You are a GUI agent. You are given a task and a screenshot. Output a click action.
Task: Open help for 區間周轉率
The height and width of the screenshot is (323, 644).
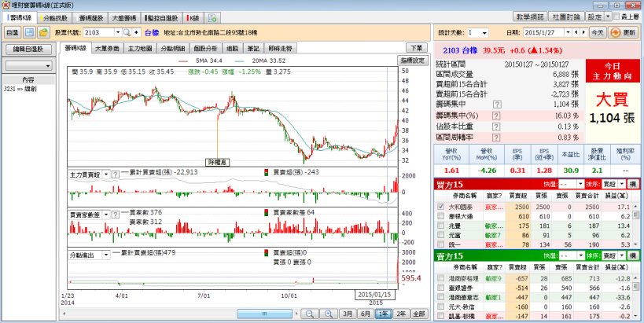pos(496,137)
